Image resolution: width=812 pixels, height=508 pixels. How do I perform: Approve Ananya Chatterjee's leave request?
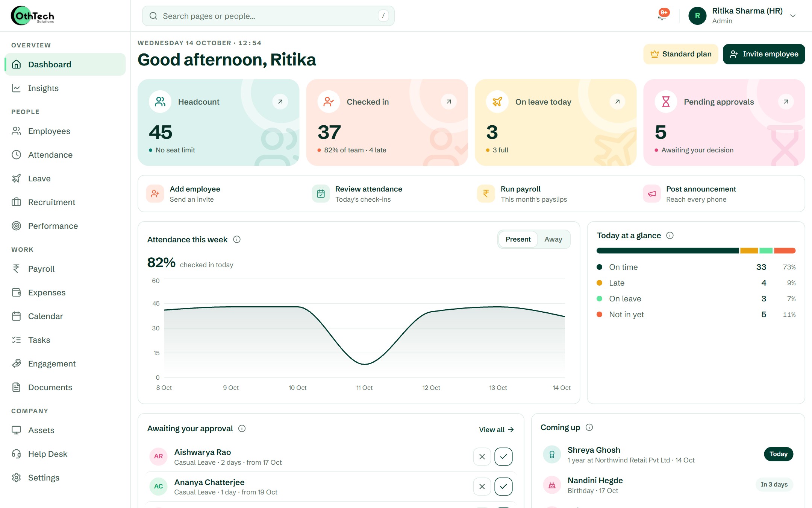click(x=503, y=487)
